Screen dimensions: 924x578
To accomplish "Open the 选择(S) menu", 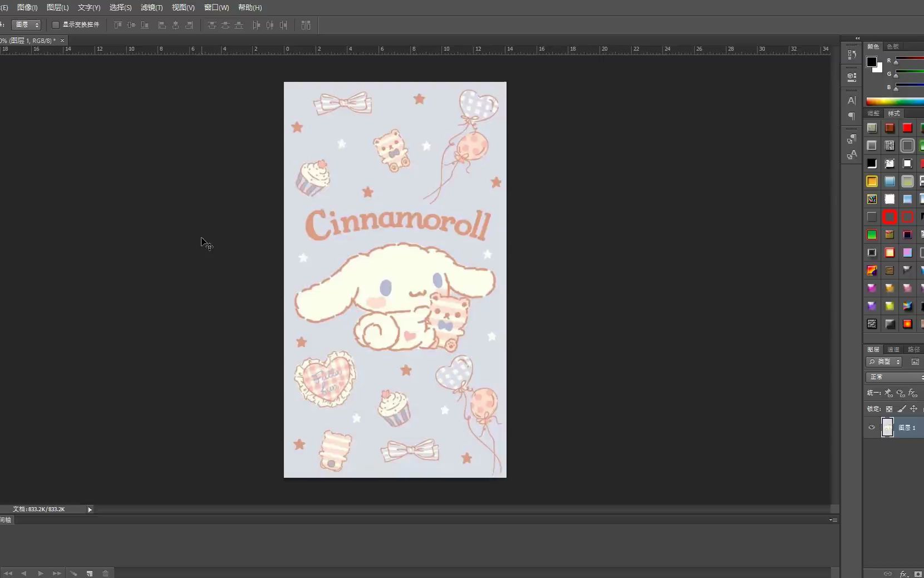I will (x=121, y=7).
